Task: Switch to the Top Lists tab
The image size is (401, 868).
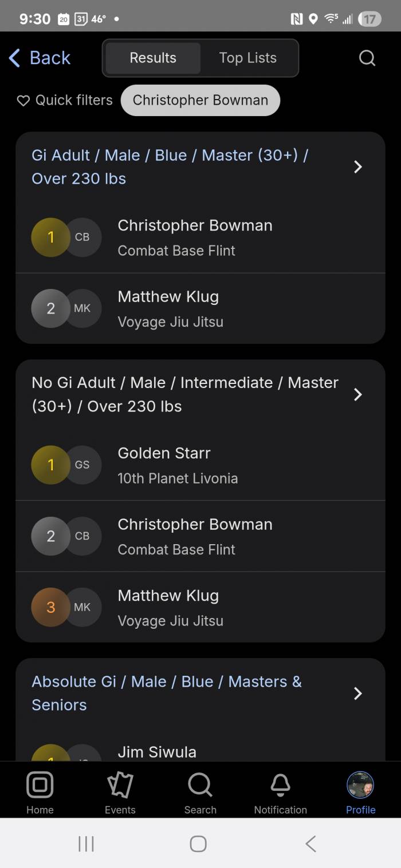Action: point(248,58)
